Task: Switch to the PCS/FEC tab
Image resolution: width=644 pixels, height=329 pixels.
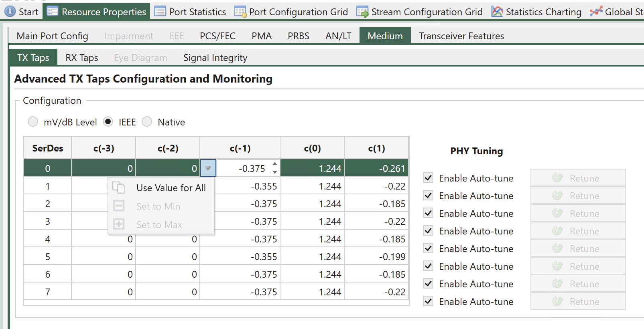Action: click(x=218, y=36)
